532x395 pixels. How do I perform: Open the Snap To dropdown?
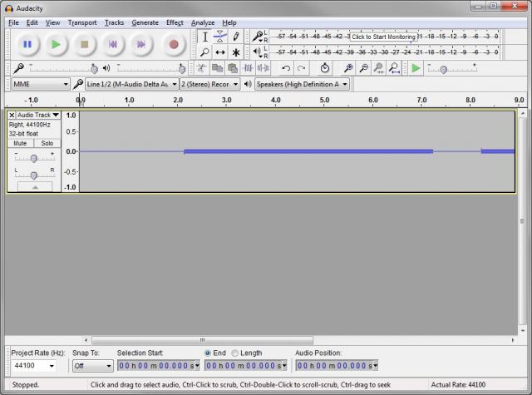click(x=92, y=366)
